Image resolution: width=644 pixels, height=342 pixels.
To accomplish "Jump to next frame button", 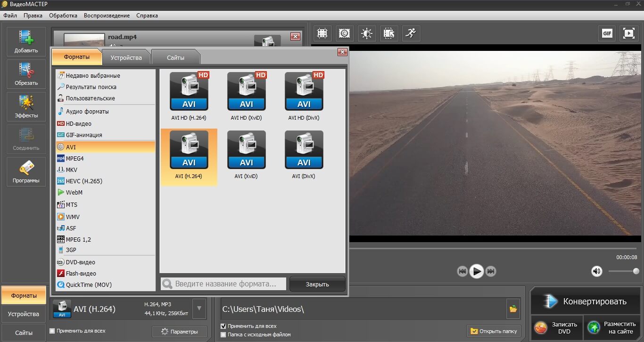I will pos(491,271).
